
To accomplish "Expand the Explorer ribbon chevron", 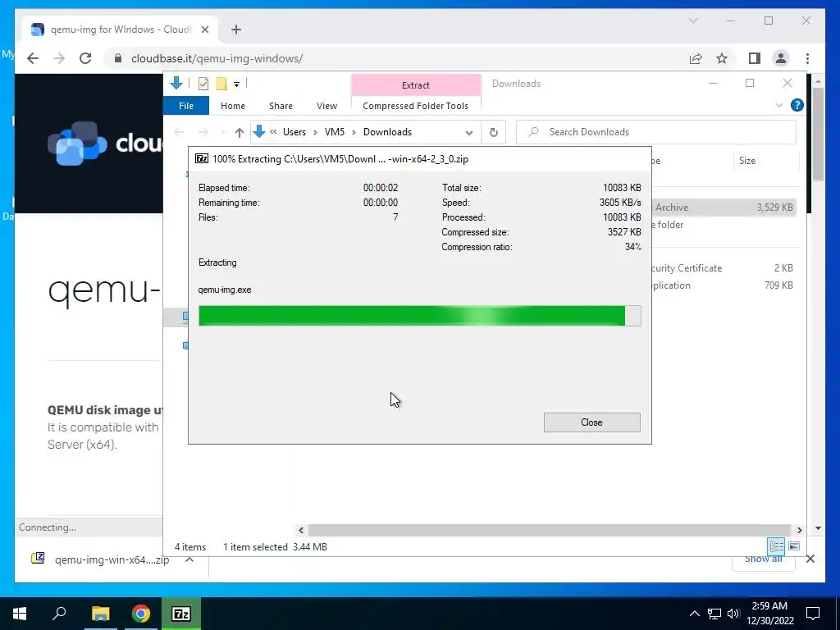I will click(779, 106).
